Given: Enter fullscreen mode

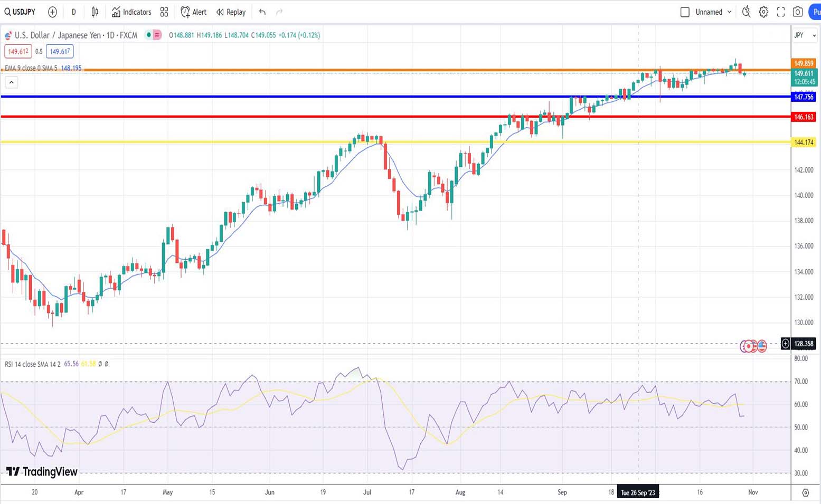Looking at the screenshot, I should tap(781, 12).
